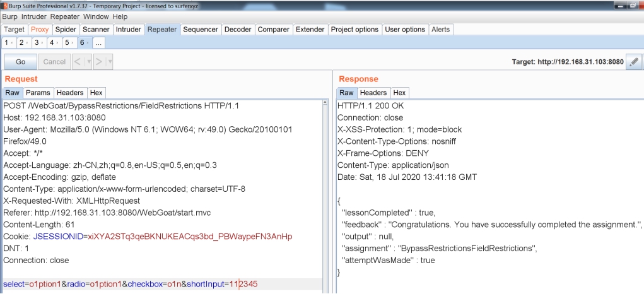Viewport: 644px width, 294px height.
Task: Switch to the Extender tab
Action: pyautogui.click(x=310, y=30)
